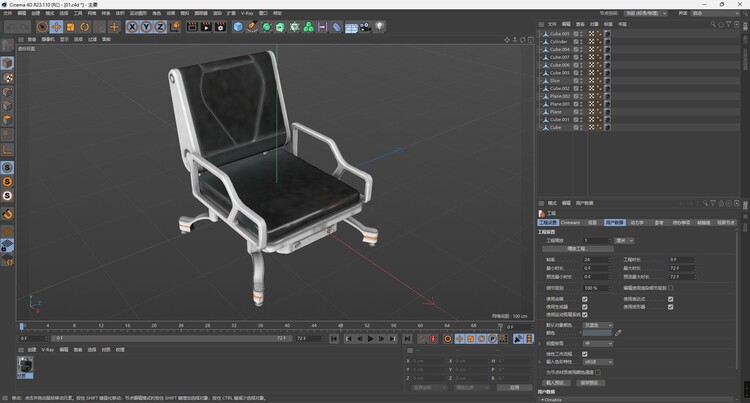Edit the level of detail 100 % field

coord(596,288)
